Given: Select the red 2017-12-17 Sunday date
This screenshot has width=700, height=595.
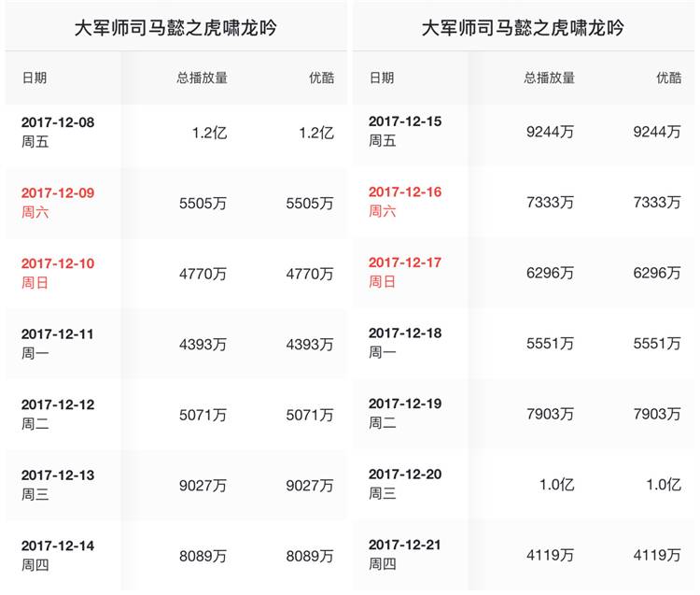Looking at the screenshot, I should pos(405,262).
